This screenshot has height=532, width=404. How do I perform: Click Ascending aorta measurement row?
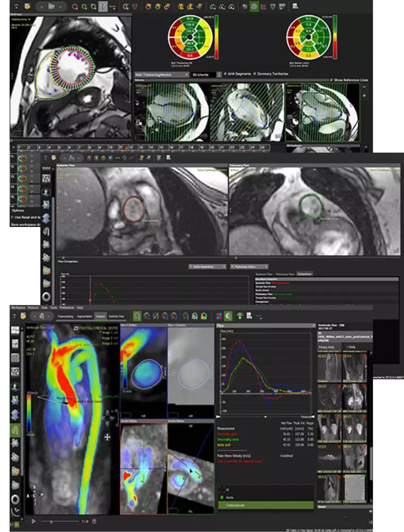pos(265,434)
